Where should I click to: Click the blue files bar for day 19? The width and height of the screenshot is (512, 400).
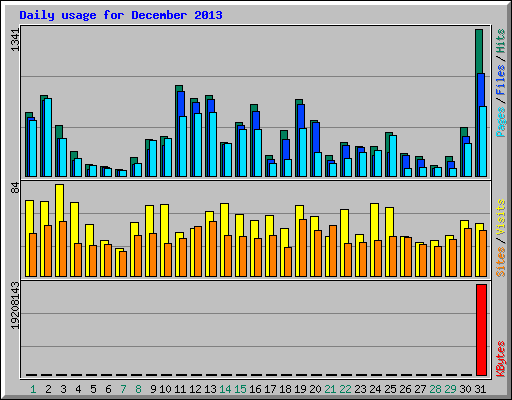click(301, 116)
